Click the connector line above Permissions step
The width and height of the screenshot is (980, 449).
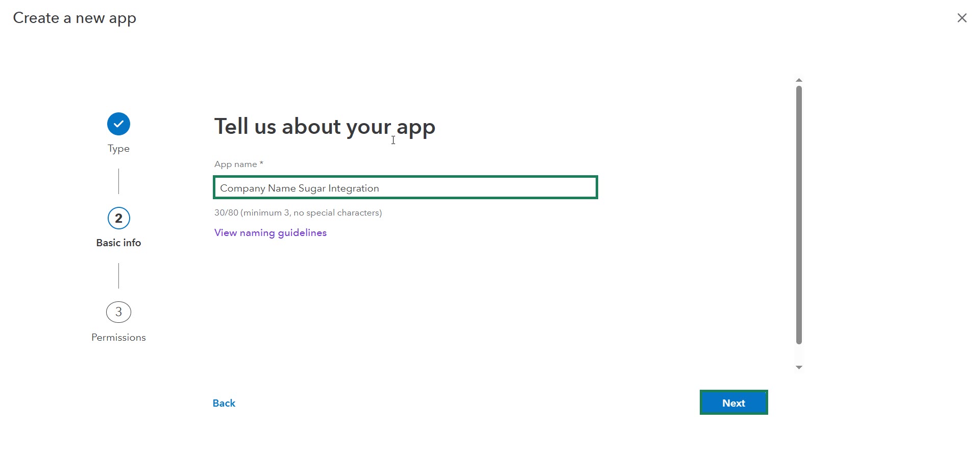[118, 276]
